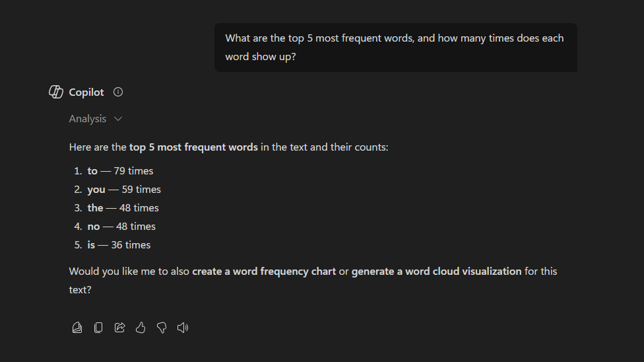
Task: Read the response aloud with speaker icon
Action: click(183, 328)
